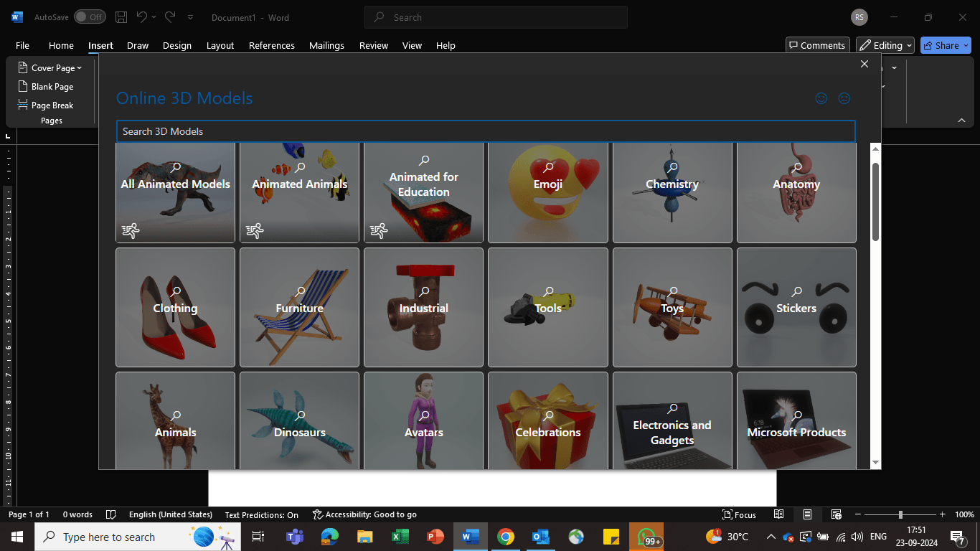
Task: Click the 100% zoom level
Action: tap(964, 514)
